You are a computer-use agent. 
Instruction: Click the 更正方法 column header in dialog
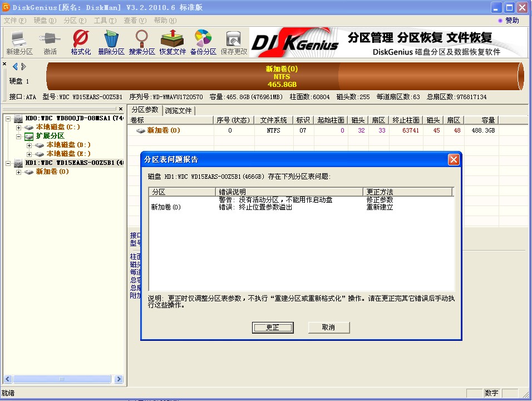(408, 192)
